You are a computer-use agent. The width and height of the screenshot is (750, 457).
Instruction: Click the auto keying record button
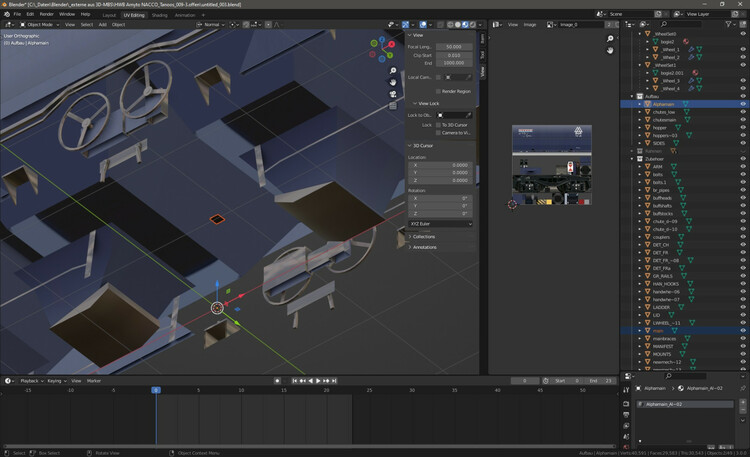point(277,381)
